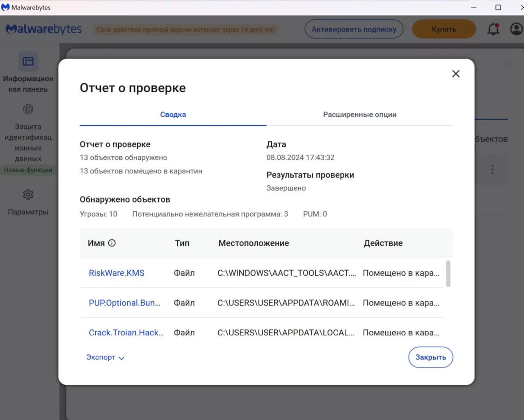The width and height of the screenshot is (524, 420).
Task: Open the user account profile icon
Action: point(516,29)
